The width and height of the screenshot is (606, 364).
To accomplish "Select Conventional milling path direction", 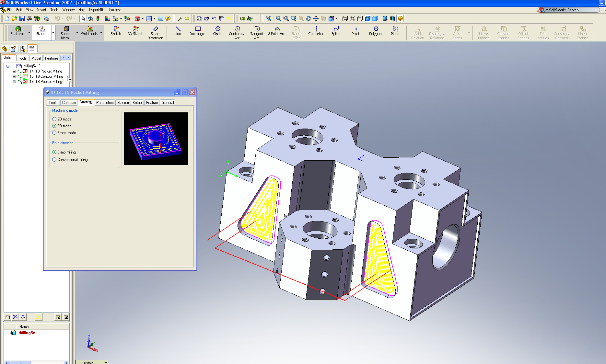I will (54, 160).
